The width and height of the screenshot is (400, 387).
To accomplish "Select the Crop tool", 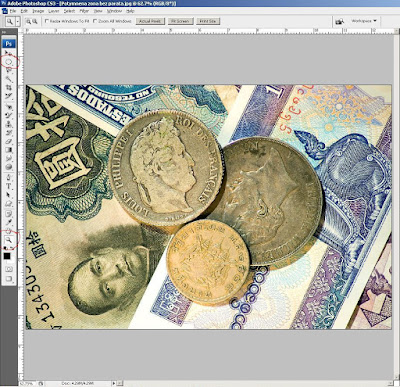I will coord(9,88).
